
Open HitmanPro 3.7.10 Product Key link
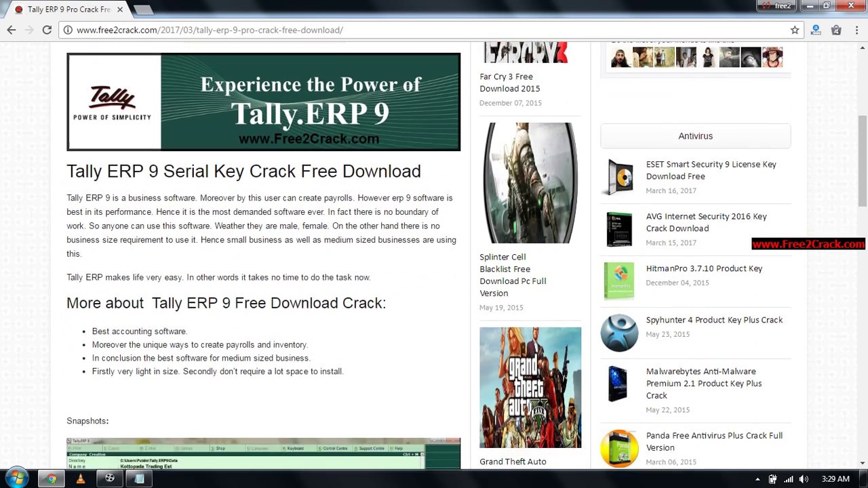[x=704, y=268]
